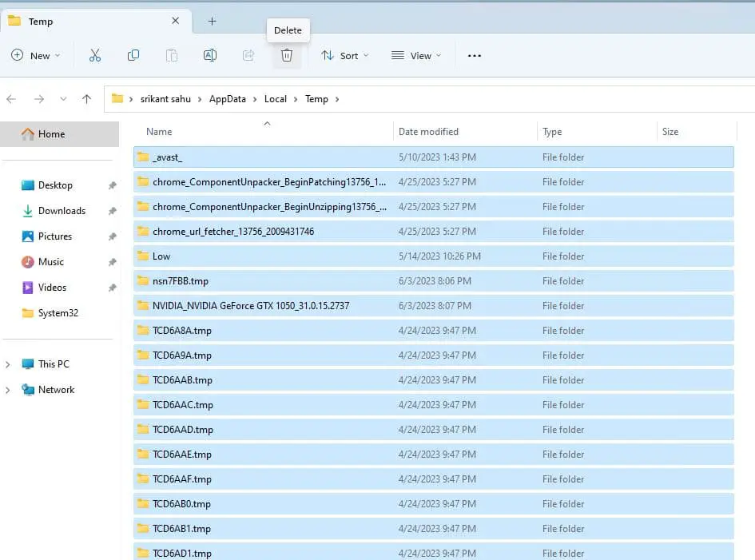Select the _avast_ folder
Image resolution: width=755 pixels, height=560 pixels.
pos(433,157)
